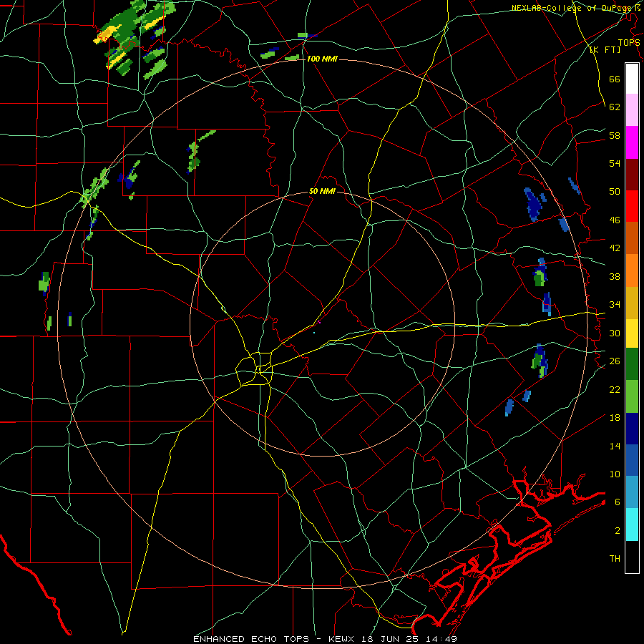Viewport: 644px width, 644px height.
Task: Click the legend value '6'
Action: (x=618, y=502)
